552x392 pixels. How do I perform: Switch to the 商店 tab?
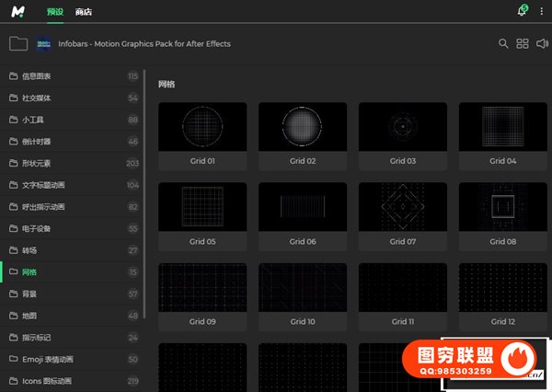point(84,12)
